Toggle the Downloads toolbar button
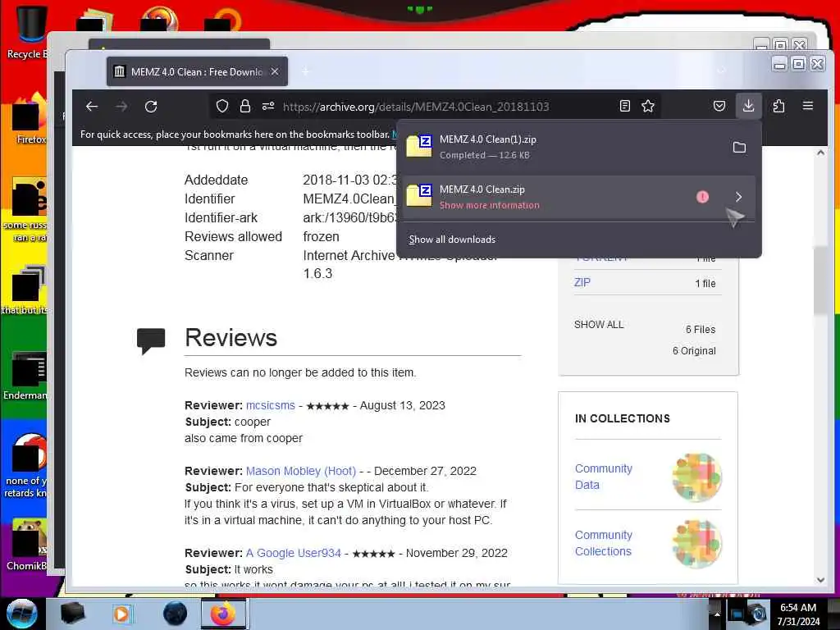This screenshot has width=840, height=630. click(748, 106)
